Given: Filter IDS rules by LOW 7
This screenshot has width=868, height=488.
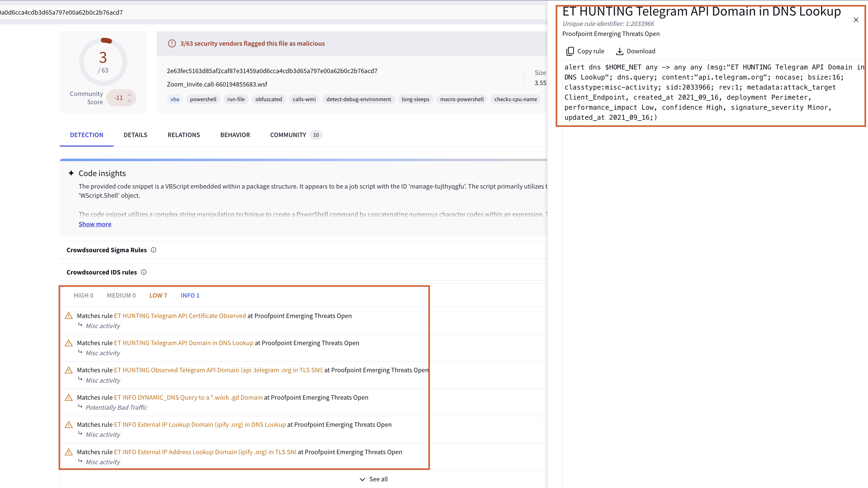Looking at the screenshot, I should pos(158,295).
